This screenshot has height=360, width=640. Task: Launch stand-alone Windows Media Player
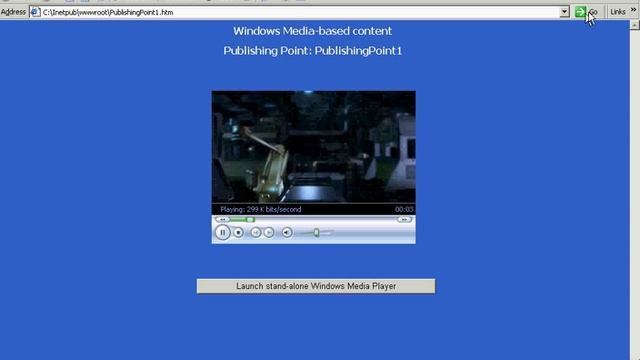[316, 286]
